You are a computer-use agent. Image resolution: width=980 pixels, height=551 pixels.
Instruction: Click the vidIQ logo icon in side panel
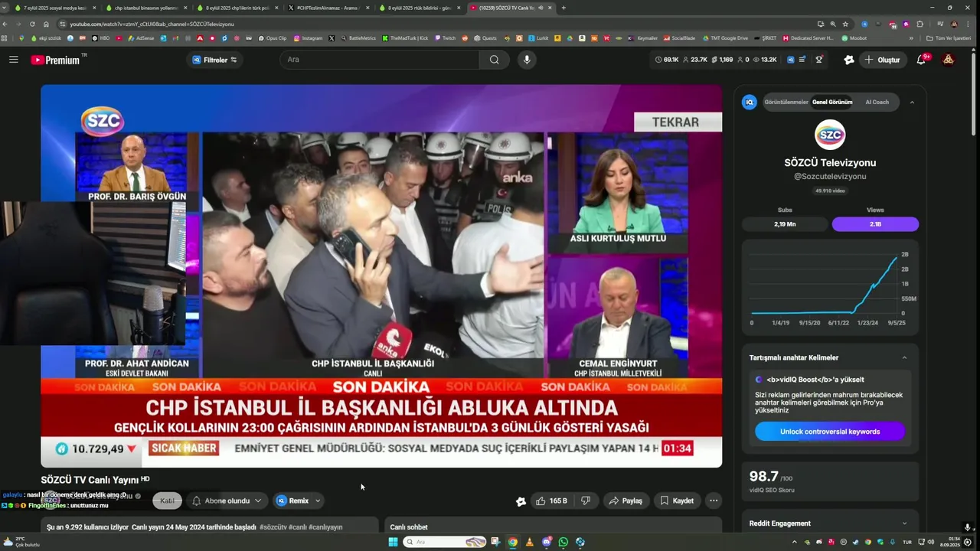tap(750, 102)
